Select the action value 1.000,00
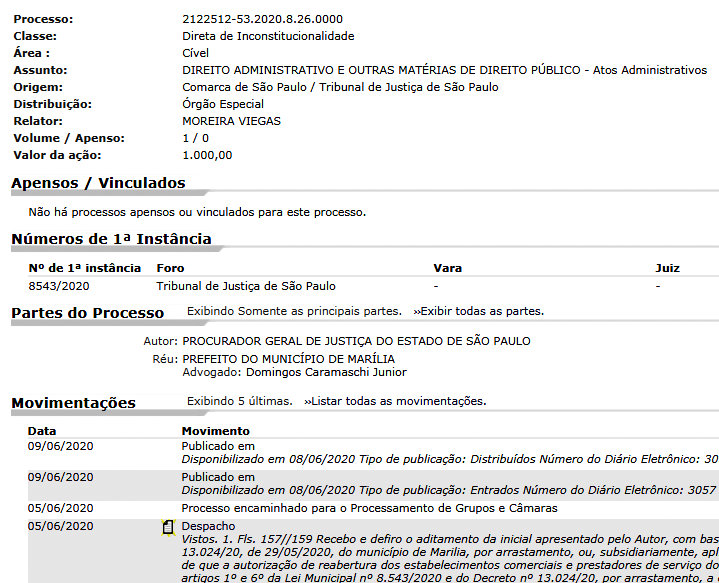The height and width of the screenshot is (583, 719). (x=207, y=155)
